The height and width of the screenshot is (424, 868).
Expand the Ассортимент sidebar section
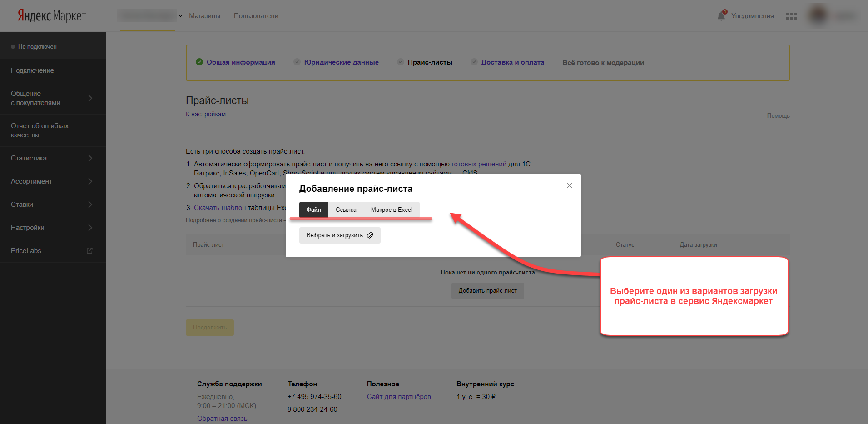[x=53, y=181]
